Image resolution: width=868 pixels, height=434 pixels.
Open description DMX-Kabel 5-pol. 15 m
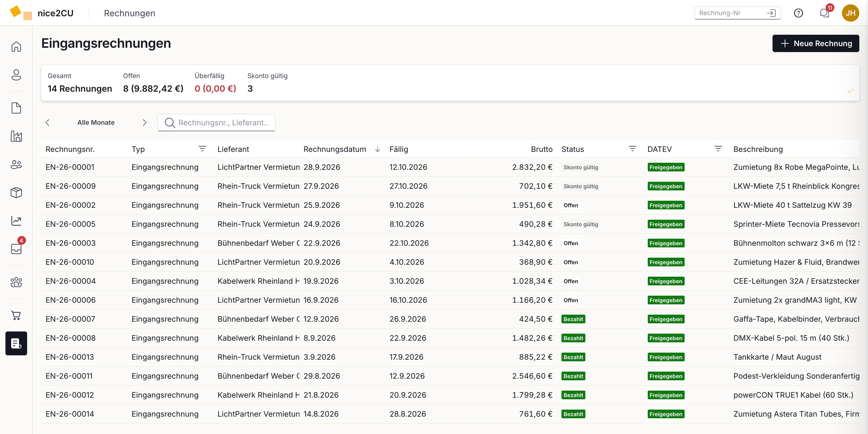click(x=791, y=338)
